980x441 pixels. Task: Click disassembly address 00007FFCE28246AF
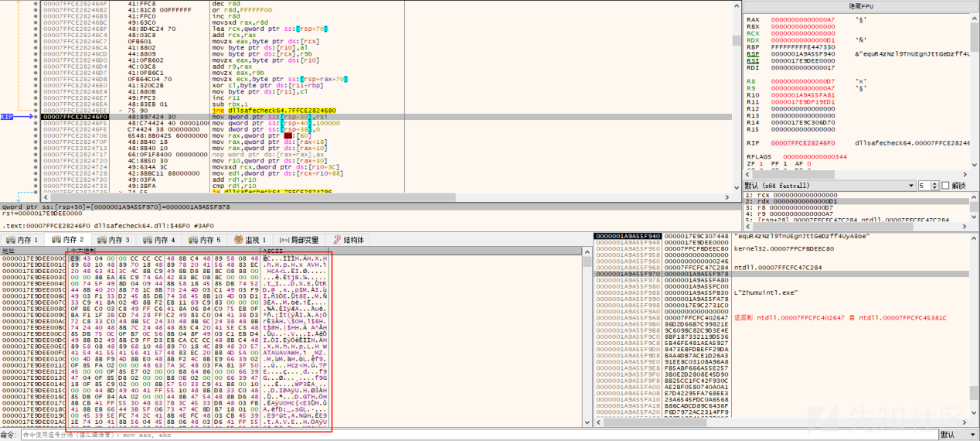click(75, 4)
